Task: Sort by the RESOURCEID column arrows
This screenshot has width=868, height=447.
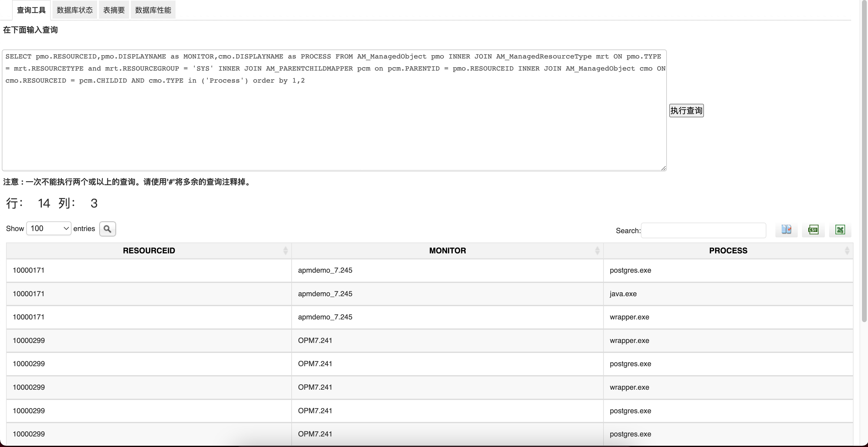Action: (x=285, y=250)
